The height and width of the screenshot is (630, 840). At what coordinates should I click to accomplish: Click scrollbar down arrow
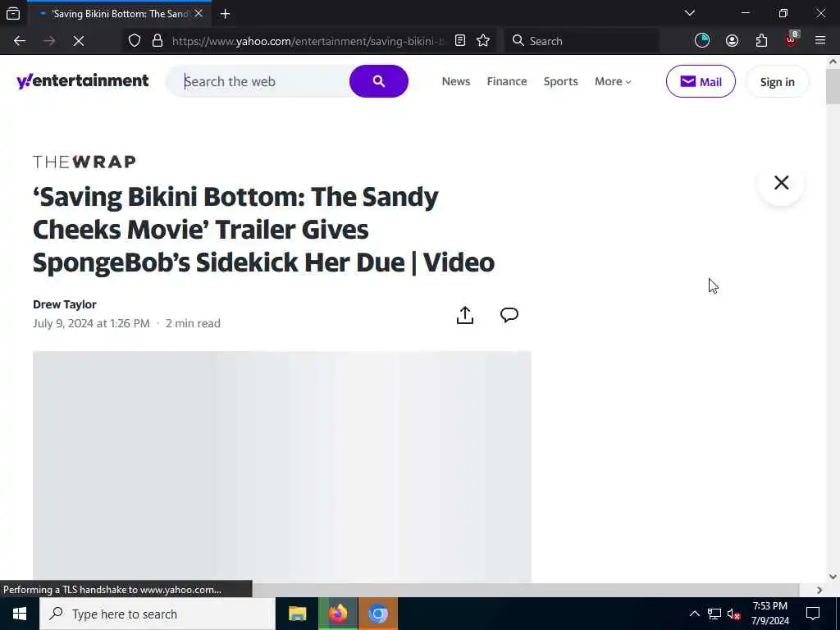pyautogui.click(x=833, y=577)
